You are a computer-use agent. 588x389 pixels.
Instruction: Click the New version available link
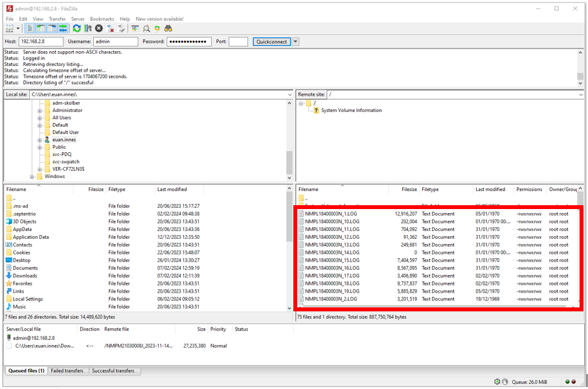(159, 19)
